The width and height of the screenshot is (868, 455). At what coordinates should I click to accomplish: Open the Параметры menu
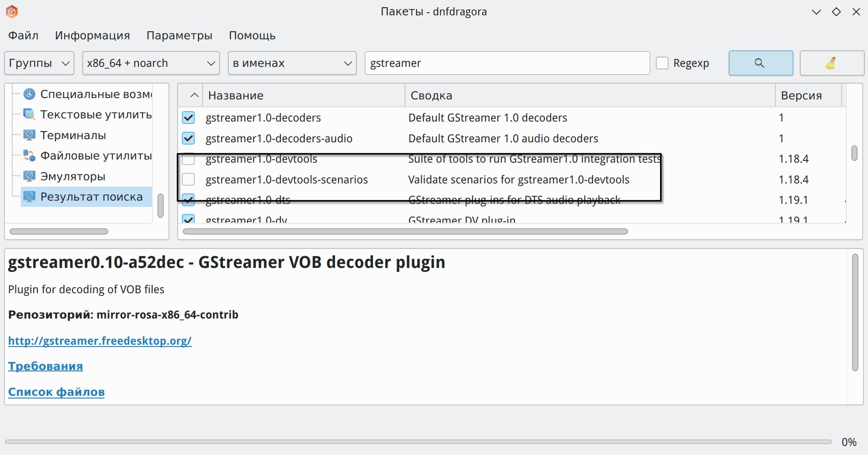pos(179,36)
